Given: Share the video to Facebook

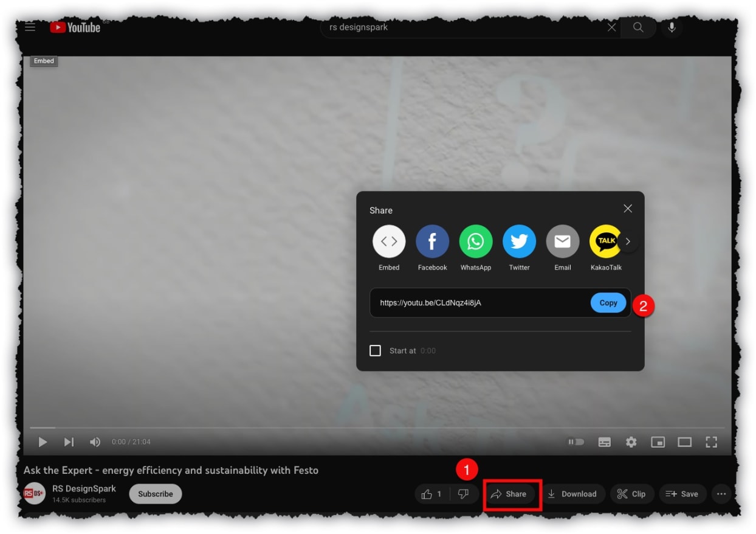Looking at the screenshot, I should pos(432,241).
